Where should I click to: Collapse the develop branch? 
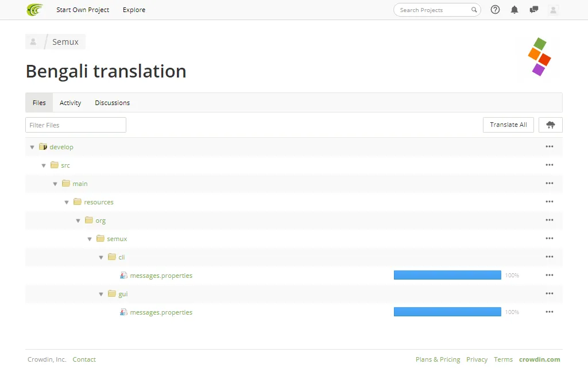(x=32, y=148)
